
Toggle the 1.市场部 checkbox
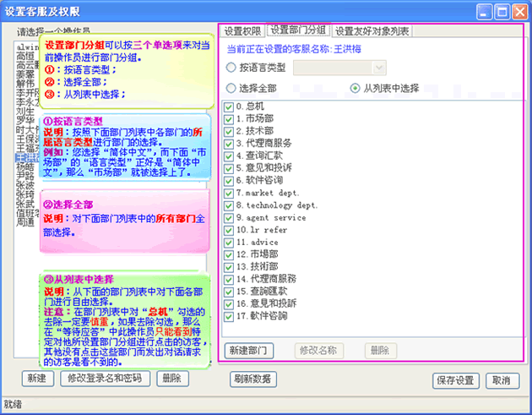pyautogui.click(x=229, y=119)
